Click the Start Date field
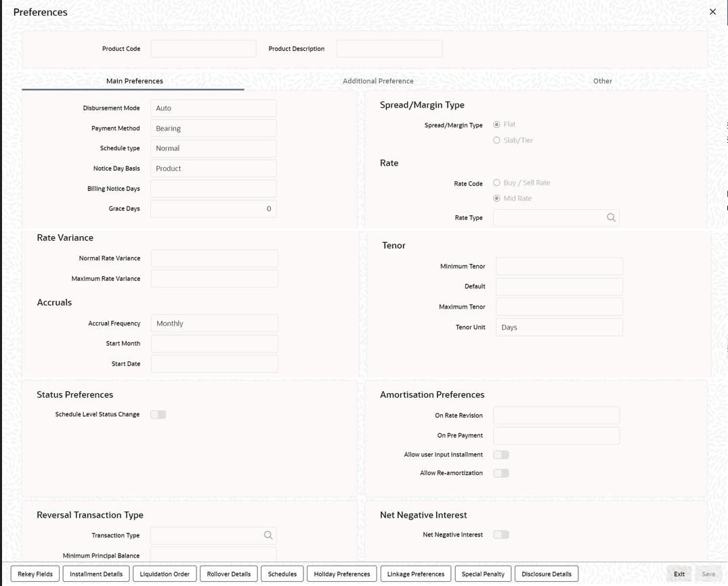Image resolution: width=728 pixels, height=586 pixels. click(x=215, y=364)
